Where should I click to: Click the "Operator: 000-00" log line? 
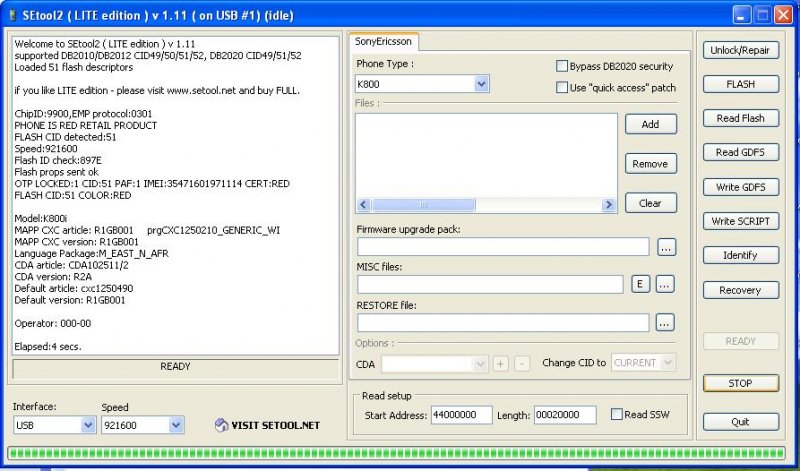pos(53,323)
